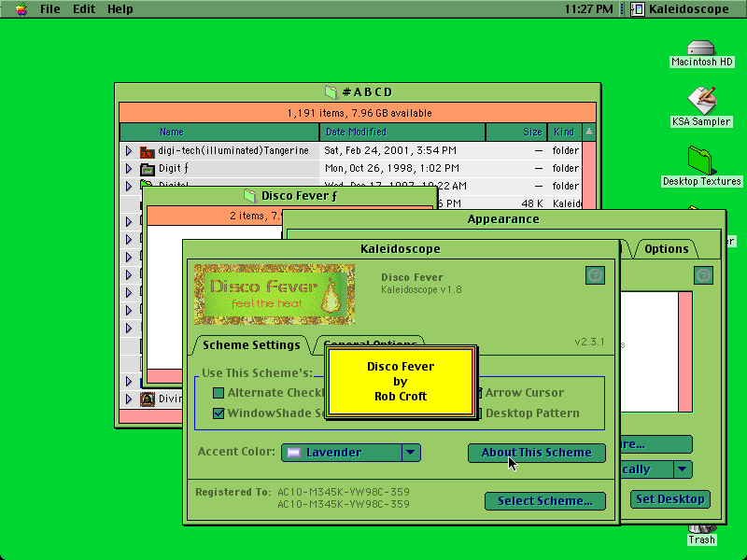The image size is (747, 560).
Task: Select the 'Mon, Oct 26, 1998, 1:02 PM' date cell
Action: [391, 168]
